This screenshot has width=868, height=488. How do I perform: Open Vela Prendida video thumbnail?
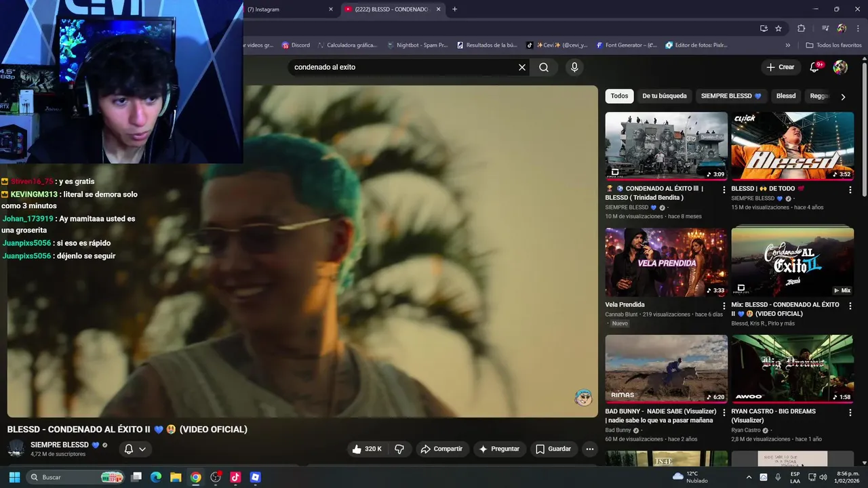pyautogui.click(x=667, y=262)
